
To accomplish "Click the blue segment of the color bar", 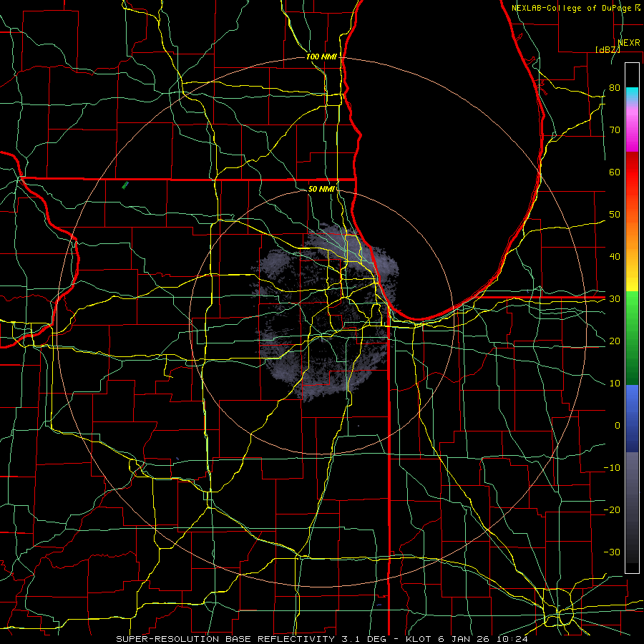I will [632, 419].
